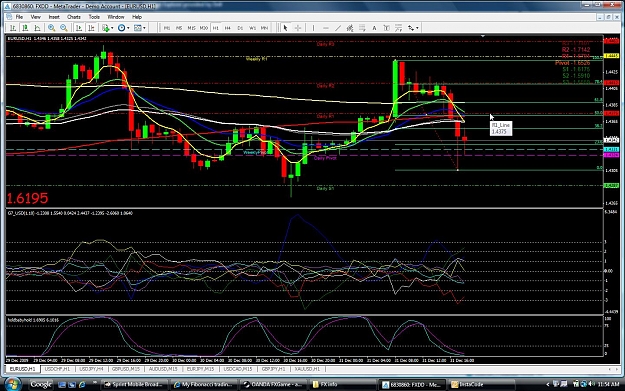
Task: Switch to candlestick chart display
Action: (x=25, y=28)
